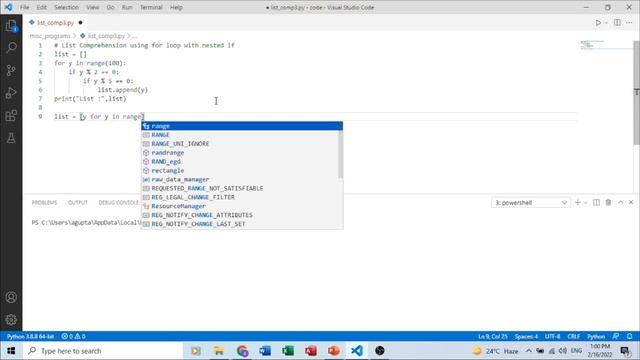Screen dimensions: 640x360
Task: Select the list_comp3.py editor tab
Action: tap(55, 23)
